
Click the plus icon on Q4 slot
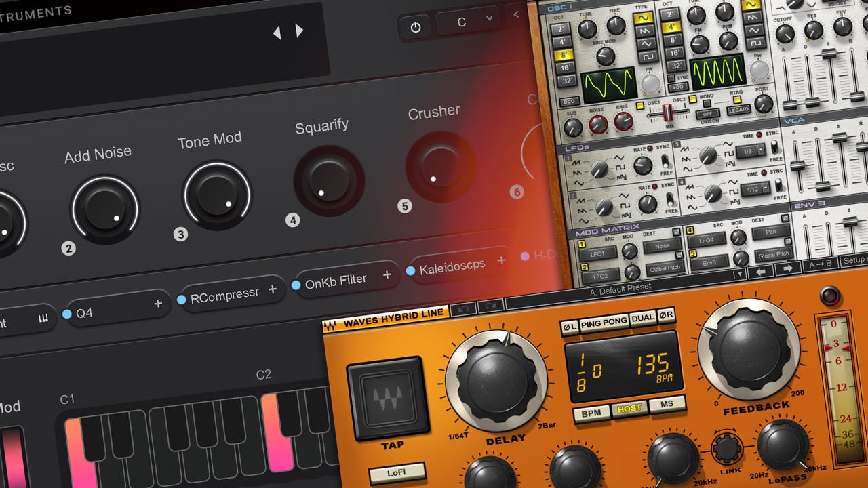pyautogui.click(x=158, y=304)
